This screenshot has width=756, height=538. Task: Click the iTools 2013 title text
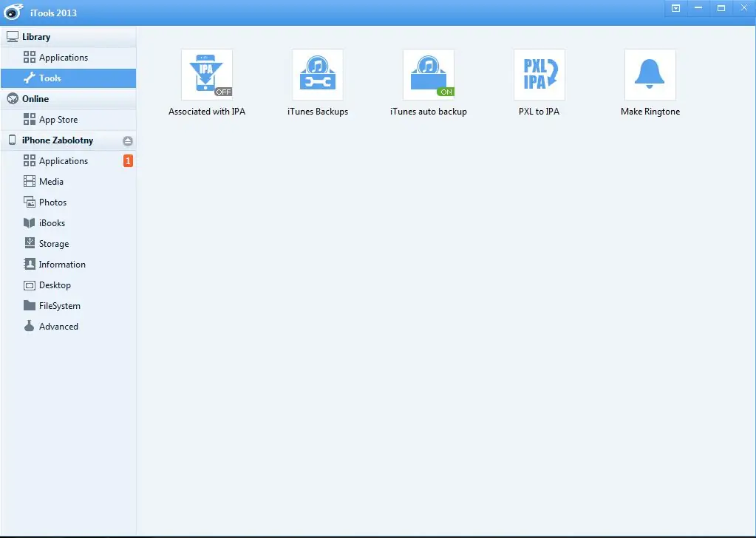[x=53, y=13]
